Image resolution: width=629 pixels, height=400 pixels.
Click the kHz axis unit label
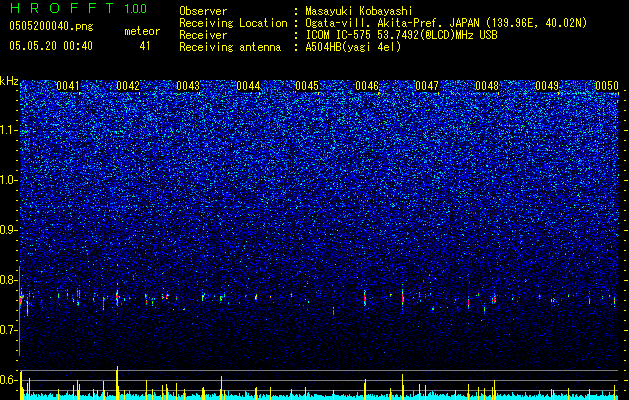(9, 81)
